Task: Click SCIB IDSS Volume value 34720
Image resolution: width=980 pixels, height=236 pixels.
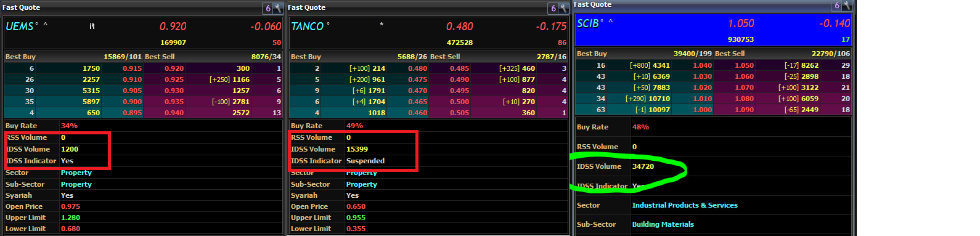Action: coord(643,166)
